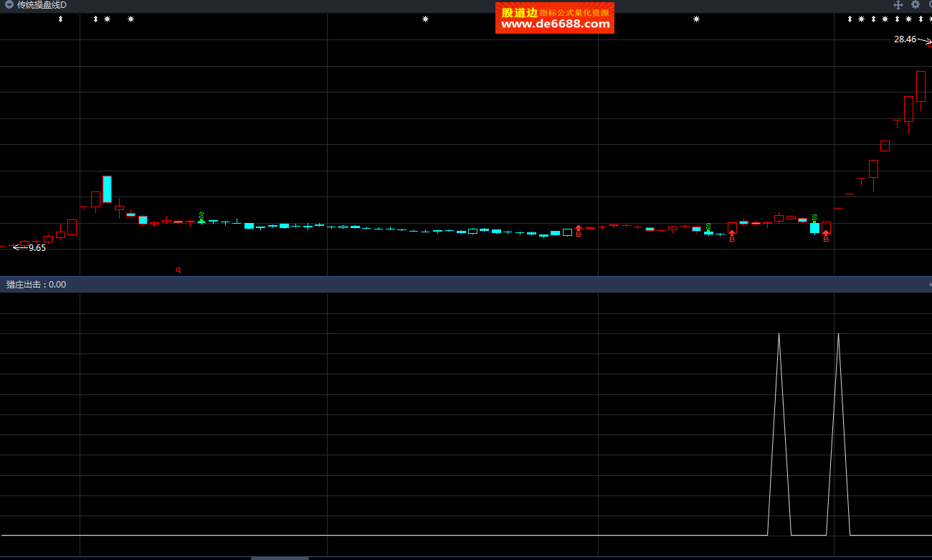This screenshot has width=932, height=560.
Task: Click the small red q marker below candles
Action: click(179, 270)
